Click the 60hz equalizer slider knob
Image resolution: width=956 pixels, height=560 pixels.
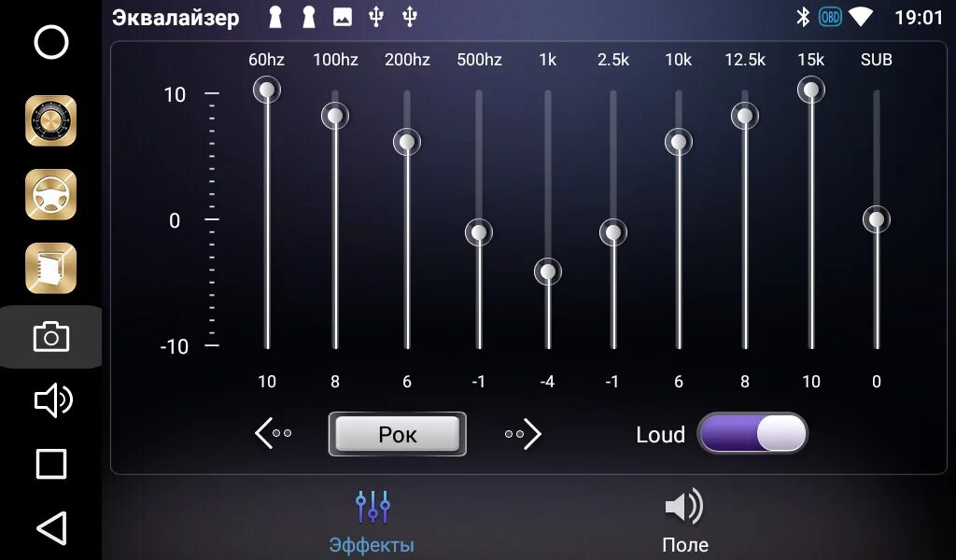267,90
